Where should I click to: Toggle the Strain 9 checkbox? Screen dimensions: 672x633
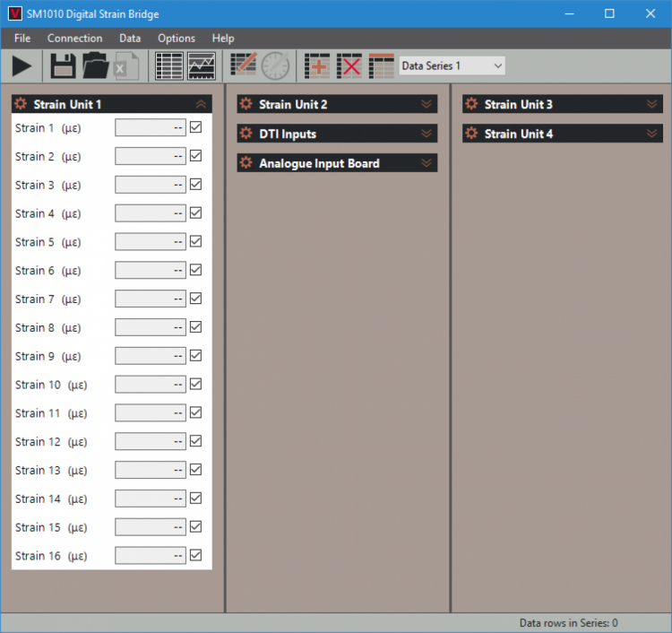point(196,356)
